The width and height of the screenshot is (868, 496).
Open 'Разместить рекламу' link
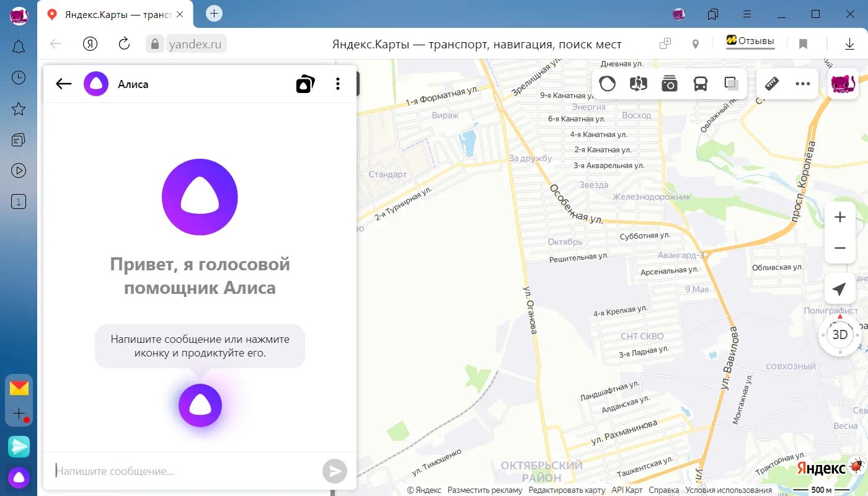tap(485, 490)
